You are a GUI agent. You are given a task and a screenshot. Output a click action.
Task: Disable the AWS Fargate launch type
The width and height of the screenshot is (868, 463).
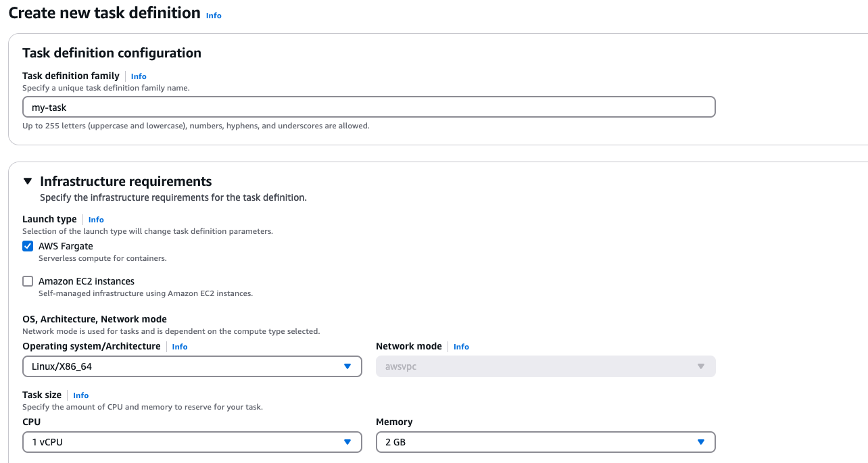pos(28,245)
